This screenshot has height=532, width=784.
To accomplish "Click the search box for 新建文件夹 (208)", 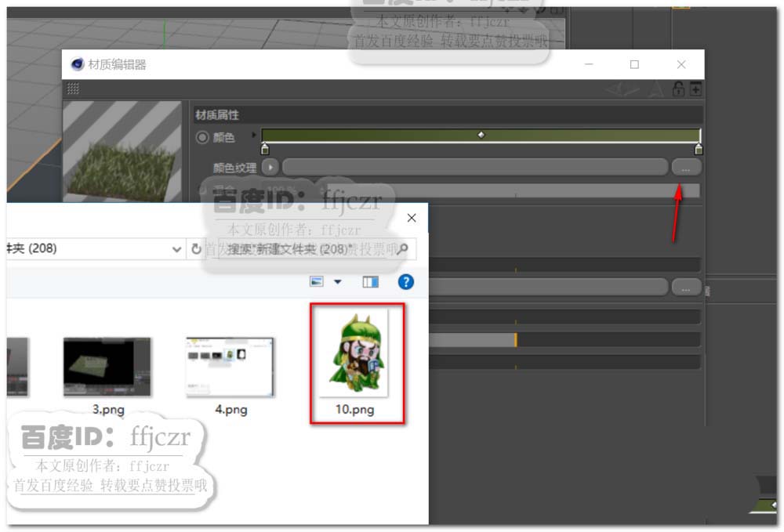I will click(316, 249).
